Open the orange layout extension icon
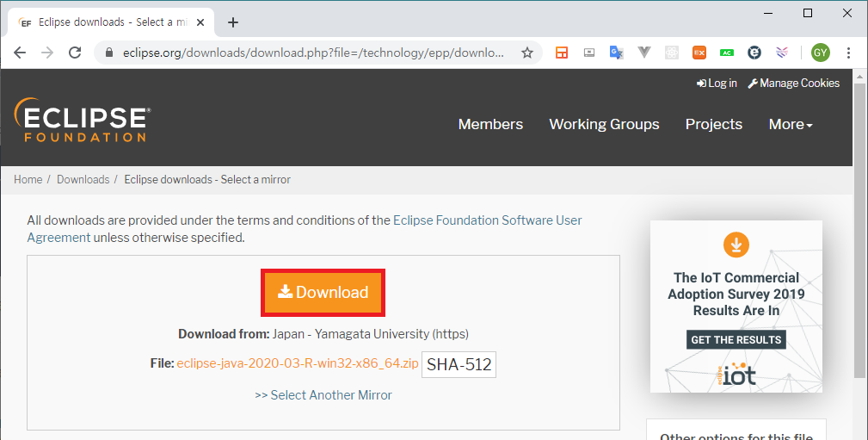Image resolution: width=868 pixels, height=440 pixels. click(562, 53)
